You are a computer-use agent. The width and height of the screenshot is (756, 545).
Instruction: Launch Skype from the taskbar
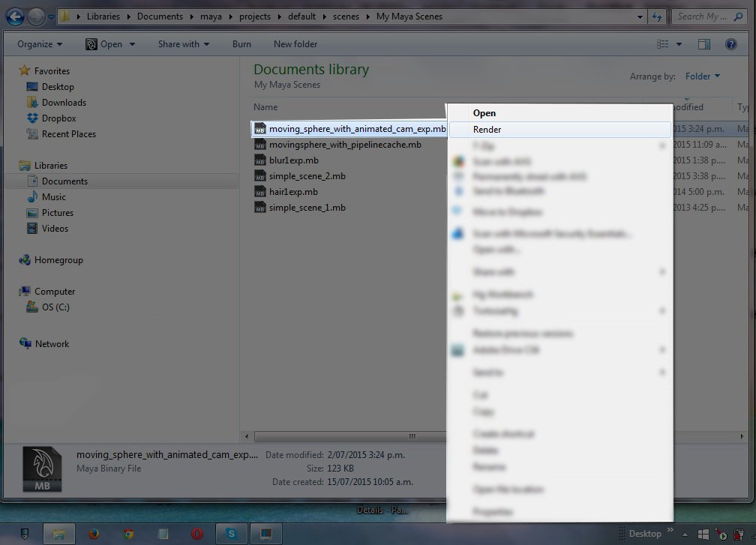232,534
